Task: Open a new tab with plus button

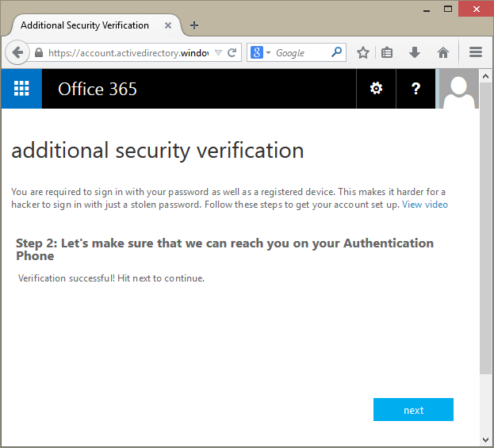Action: 194,25
